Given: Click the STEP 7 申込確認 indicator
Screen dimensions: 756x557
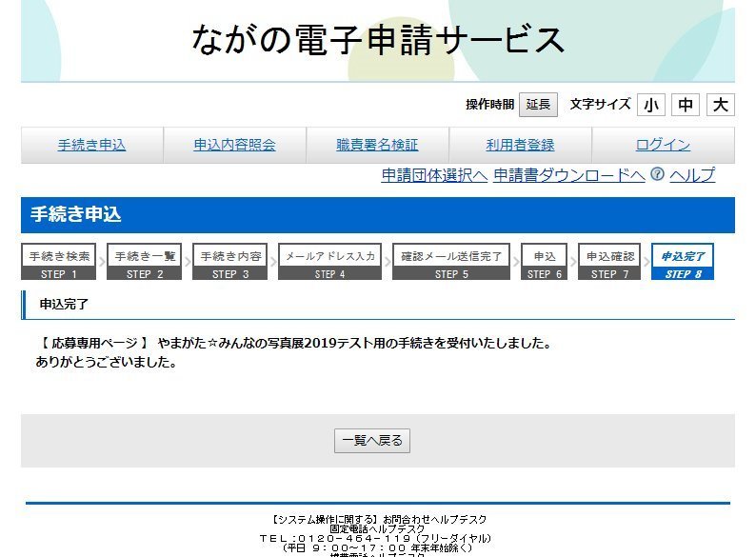Looking at the screenshot, I should (610, 262).
